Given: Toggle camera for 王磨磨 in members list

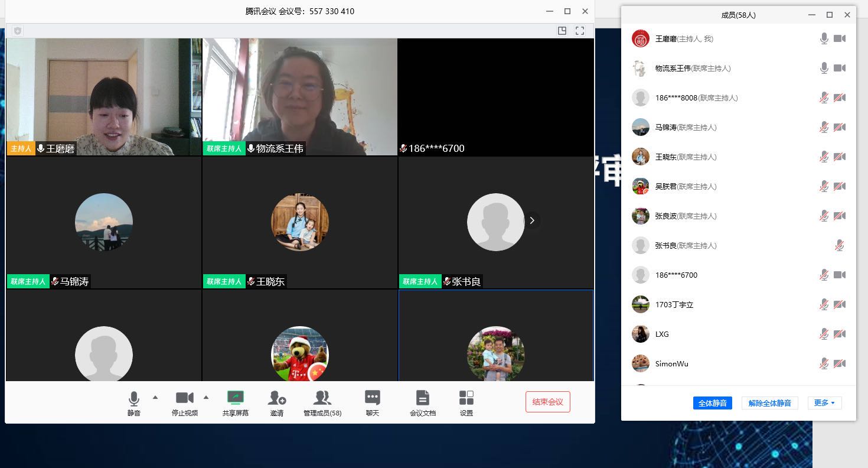Looking at the screenshot, I should coord(840,38).
